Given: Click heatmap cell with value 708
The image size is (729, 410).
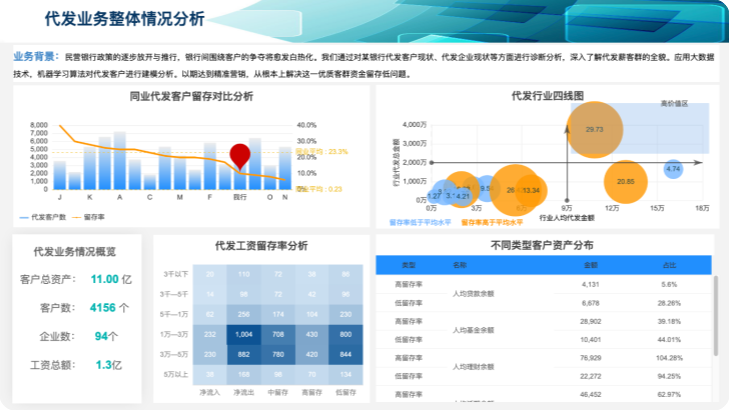Looking at the screenshot, I should point(278,334).
